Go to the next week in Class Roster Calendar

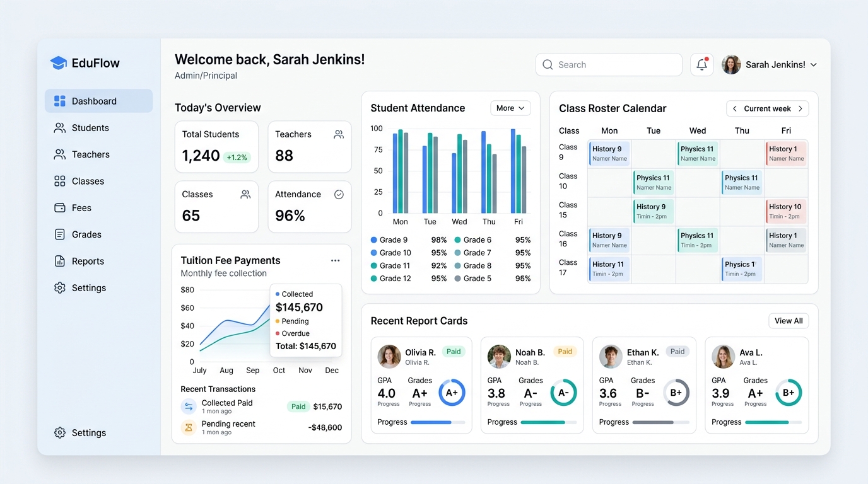(x=801, y=108)
